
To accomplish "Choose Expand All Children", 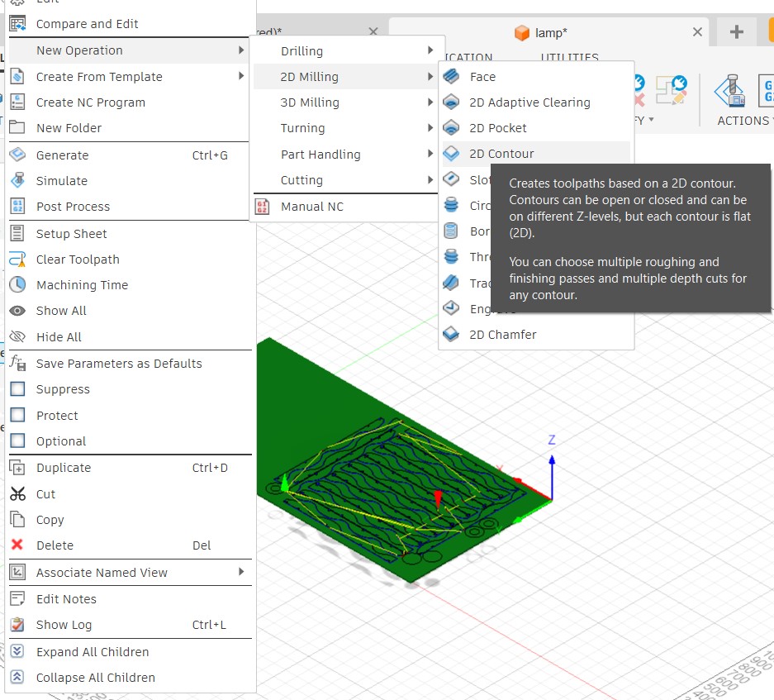I will pyautogui.click(x=131, y=651).
